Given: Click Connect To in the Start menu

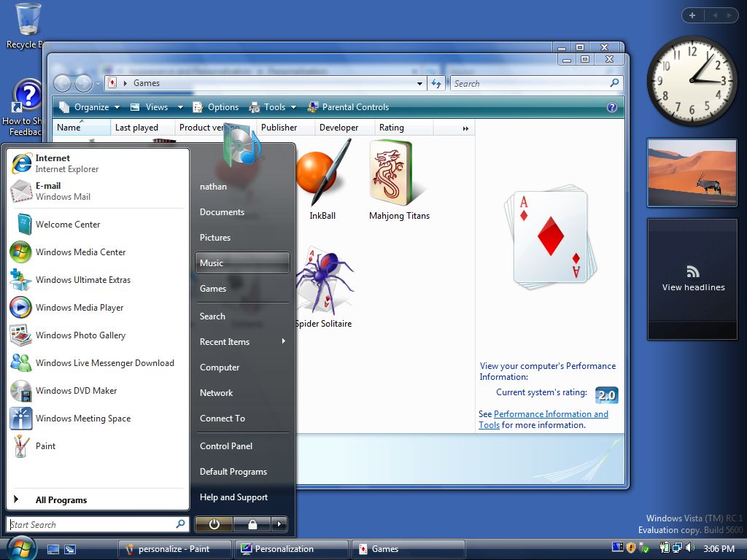Looking at the screenshot, I should click(x=242, y=418).
